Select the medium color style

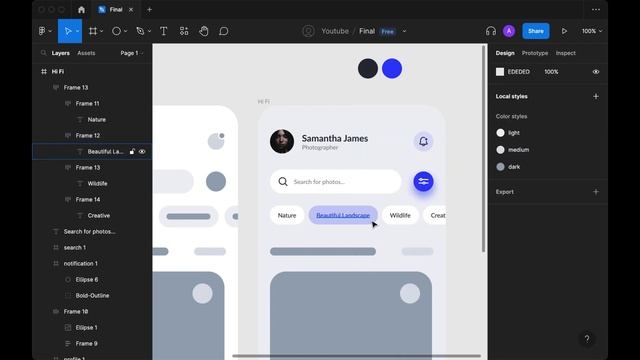click(512, 150)
